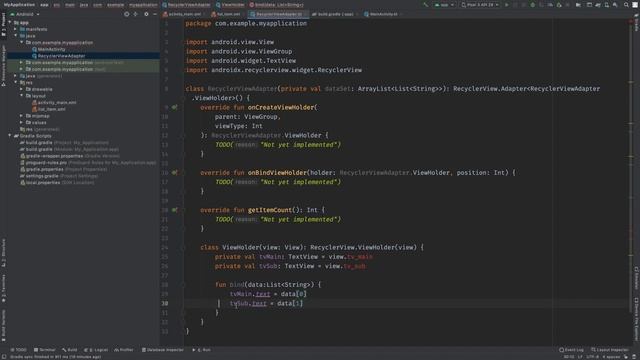The image size is (640, 360).
Task: Click the RecyclerViewAdapter breadcrumb in navigation bar
Action: click(x=186, y=5)
